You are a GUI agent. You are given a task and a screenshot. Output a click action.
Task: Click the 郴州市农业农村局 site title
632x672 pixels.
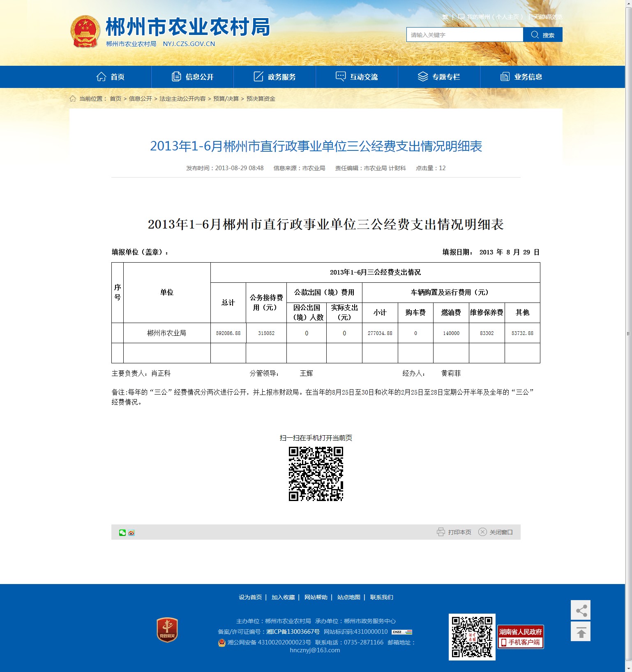click(188, 27)
